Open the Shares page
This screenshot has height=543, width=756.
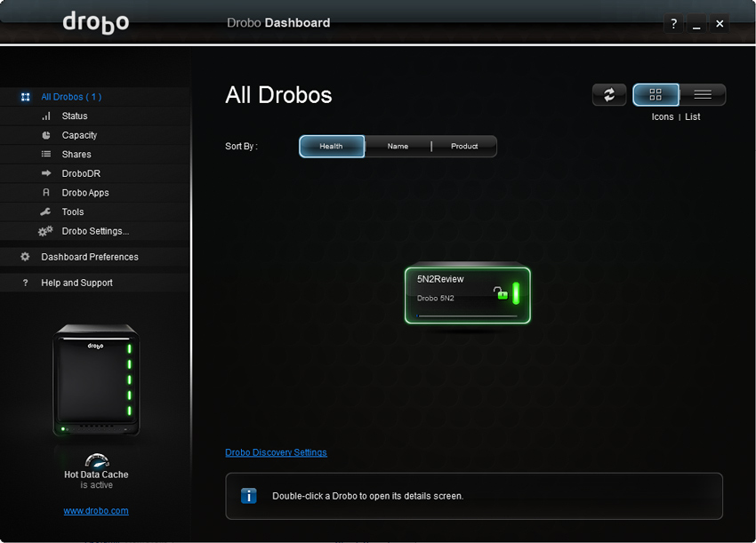76,154
